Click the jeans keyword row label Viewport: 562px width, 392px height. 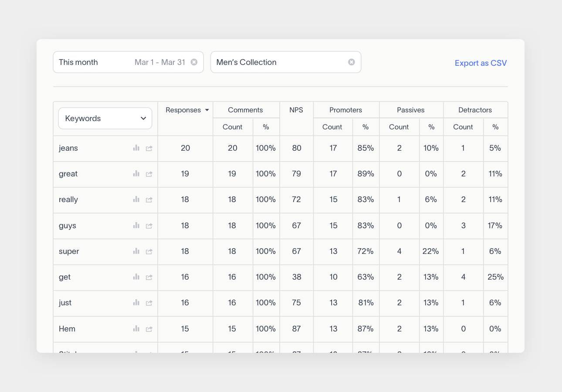point(68,148)
